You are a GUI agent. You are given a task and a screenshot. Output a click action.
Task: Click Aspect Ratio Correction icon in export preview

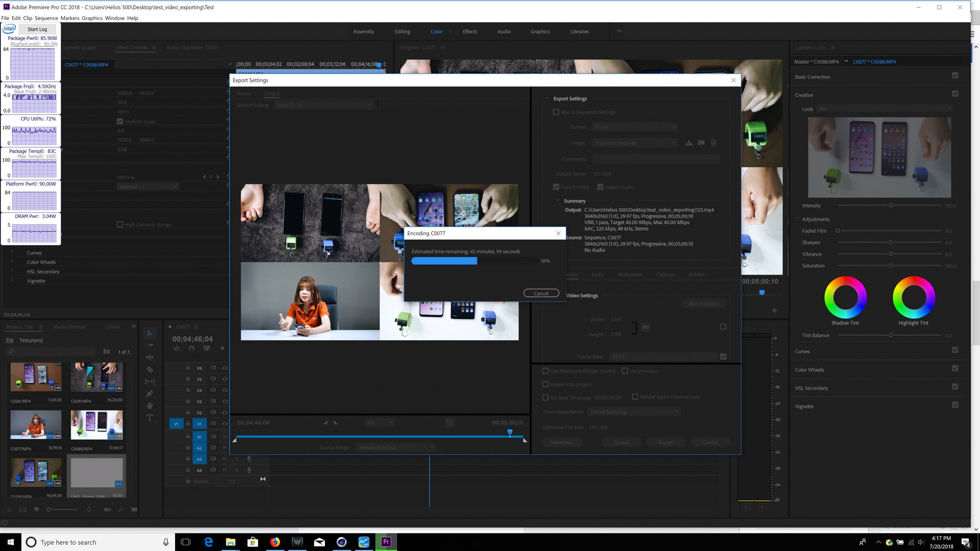[x=450, y=423]
